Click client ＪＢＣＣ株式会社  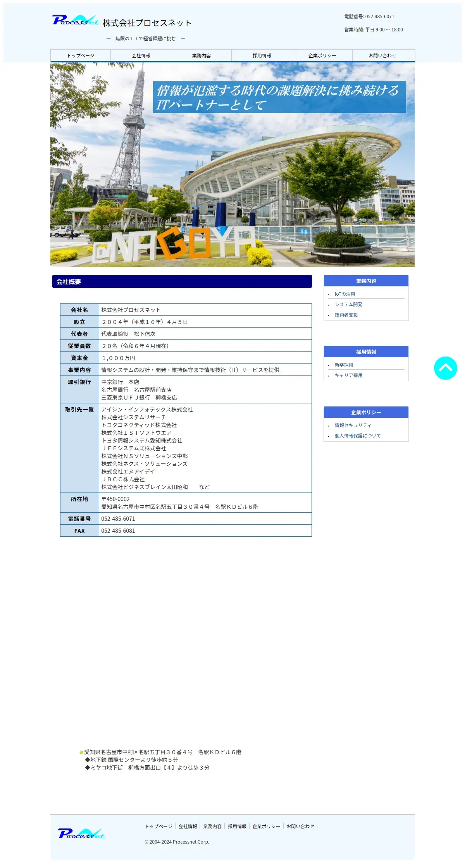(x=123, y=479)
